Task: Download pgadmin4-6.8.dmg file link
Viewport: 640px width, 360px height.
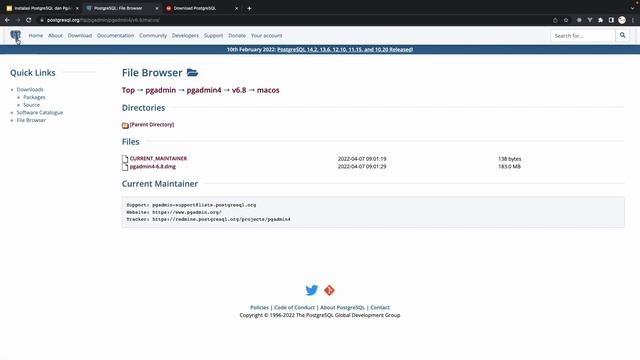Action: [x=153, y=167]
